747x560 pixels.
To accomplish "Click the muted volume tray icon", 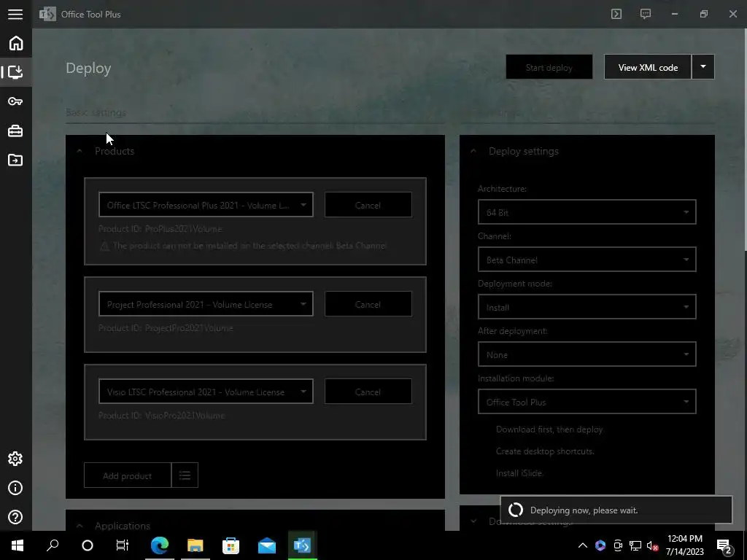I will (x=652, y=545).
